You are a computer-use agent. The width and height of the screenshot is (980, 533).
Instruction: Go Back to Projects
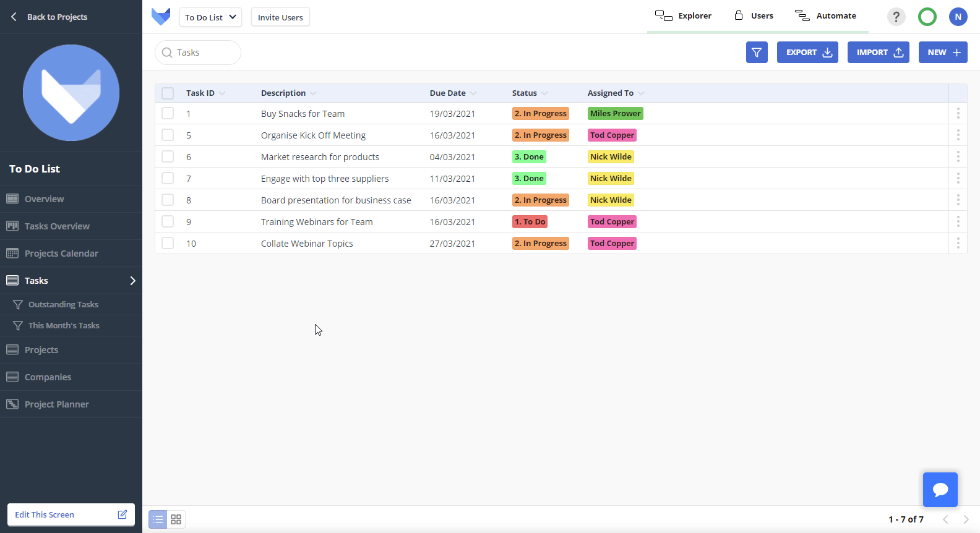(49, 17)
